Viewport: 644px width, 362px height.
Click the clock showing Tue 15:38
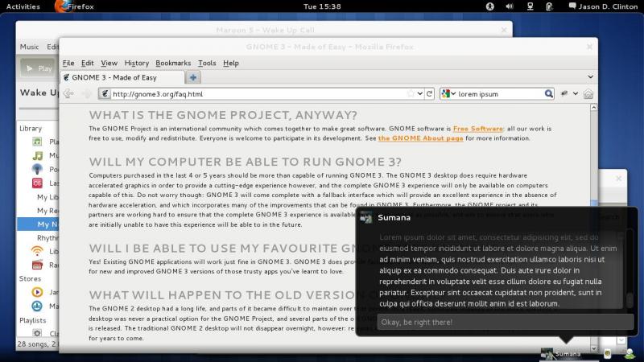click(x=322, y=6)
